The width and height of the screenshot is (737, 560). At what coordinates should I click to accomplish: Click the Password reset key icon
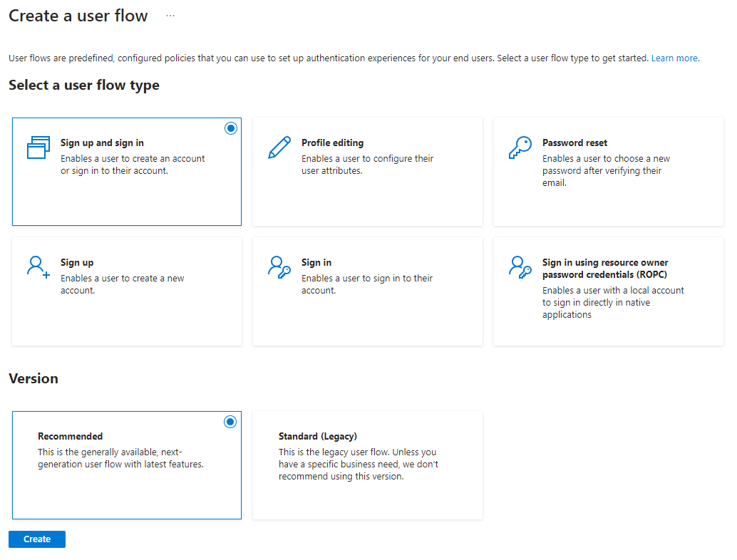point(520,147)
